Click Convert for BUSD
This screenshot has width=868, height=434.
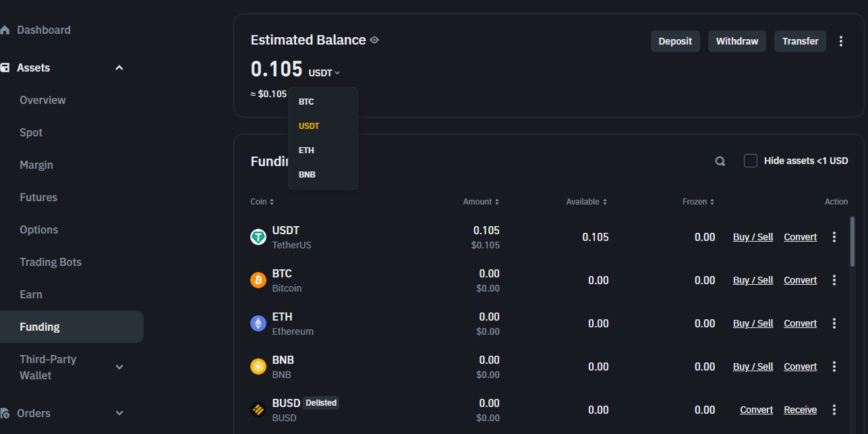point(757,410)
